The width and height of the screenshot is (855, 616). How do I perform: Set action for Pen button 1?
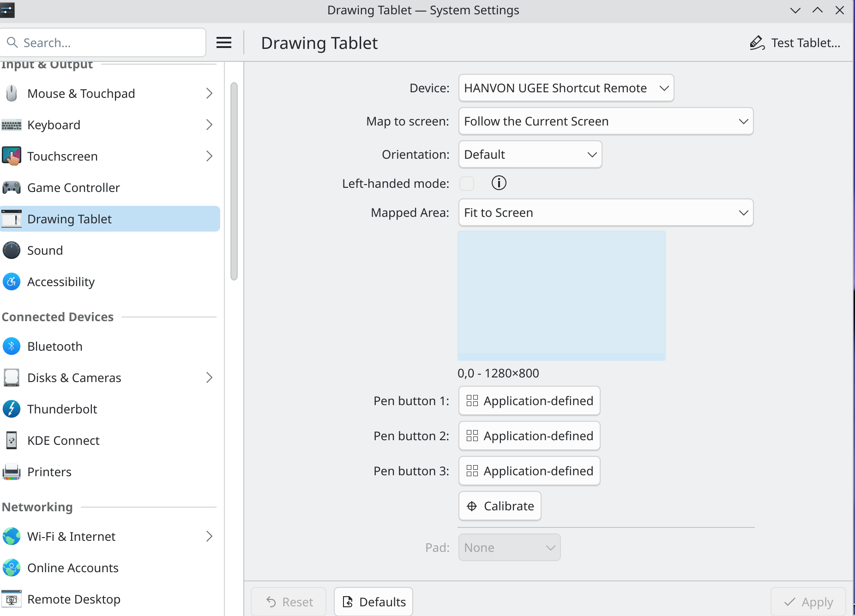(530, 401)
